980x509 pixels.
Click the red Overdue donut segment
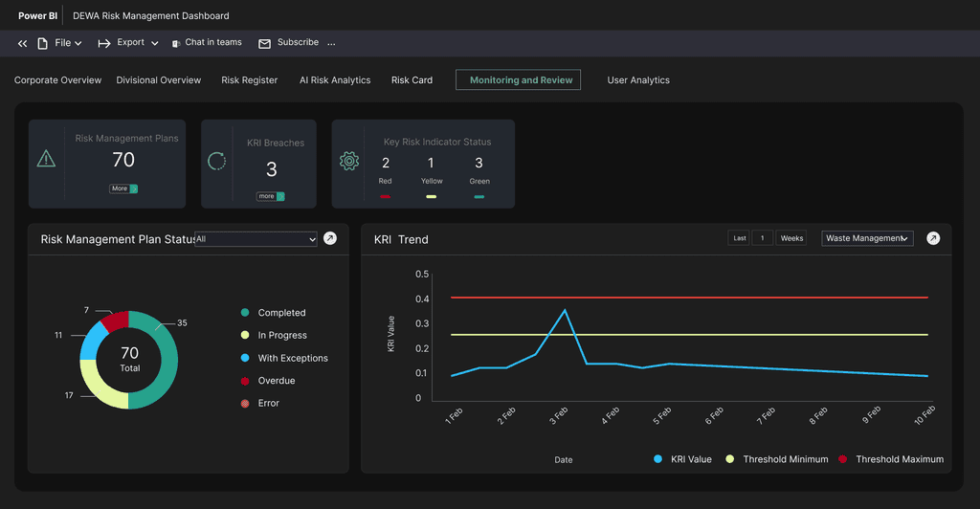point(116,320)
